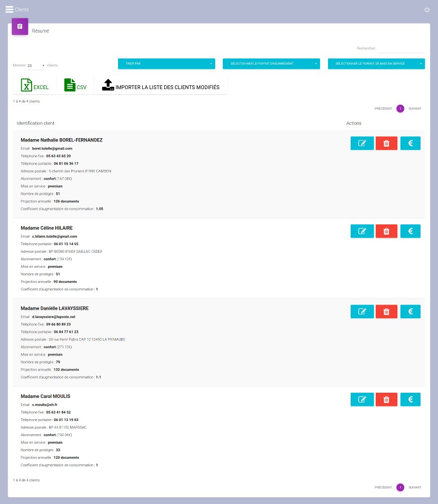Expand the TRIER PAR dropdown
Image resolution: width=438 pixels, height=504 pixels.
click(x=167, y=64)
